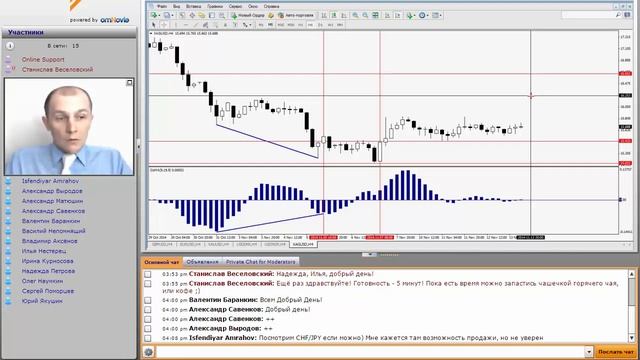This screenshot has width=640, height=360.
Task: Select the XAGUSD,H4 chart tab
Action: [303, 244]
